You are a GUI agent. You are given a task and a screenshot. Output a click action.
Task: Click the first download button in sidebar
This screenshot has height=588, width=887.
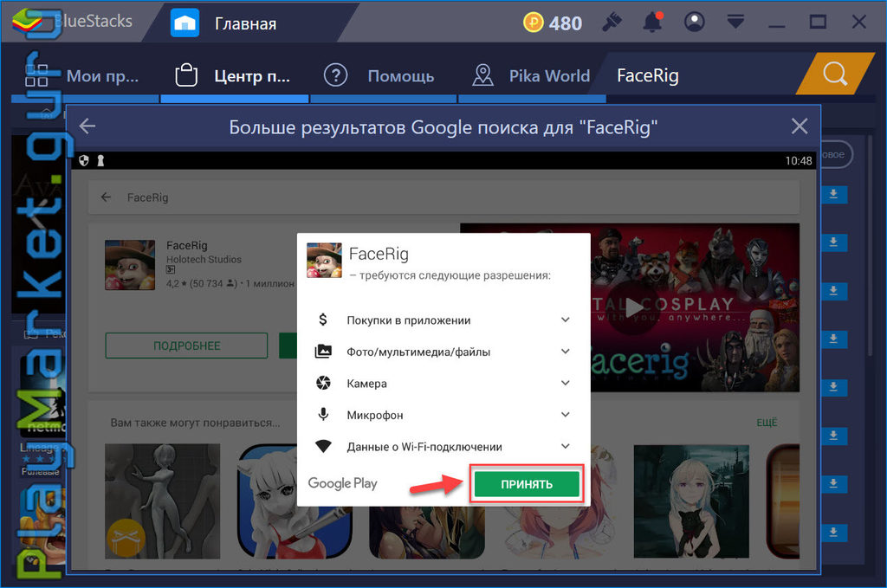[833, 194]
